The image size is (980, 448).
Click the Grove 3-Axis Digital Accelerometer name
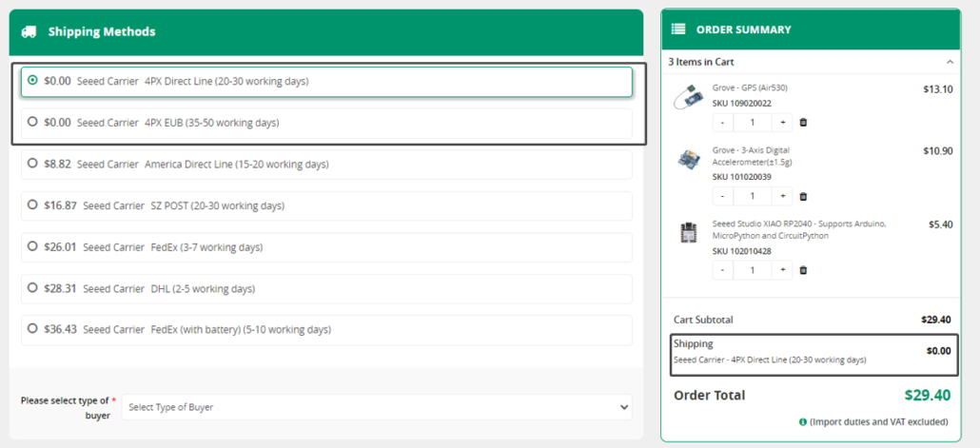click(750, 156)
